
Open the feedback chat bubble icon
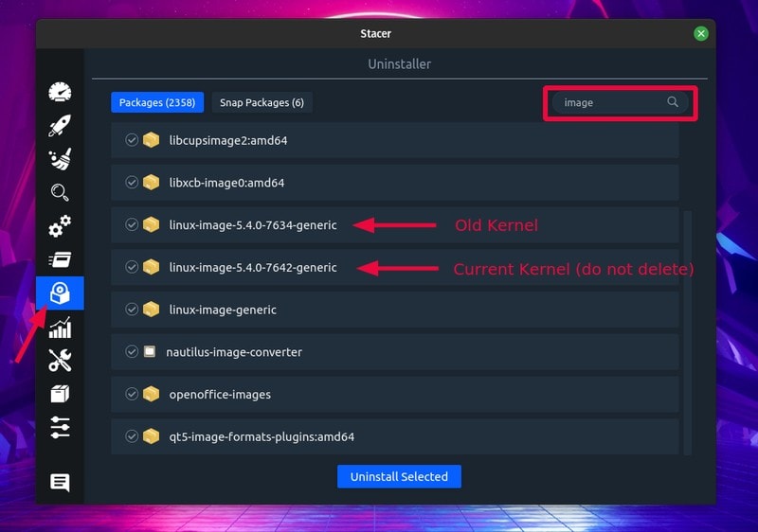60,483
